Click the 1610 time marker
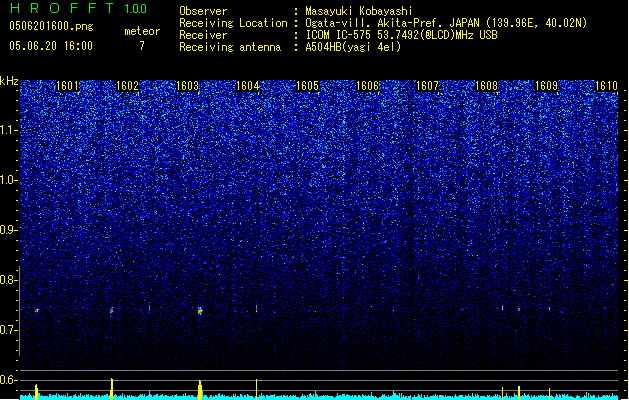This screenshot has width=629, height=400. point(606,86)
